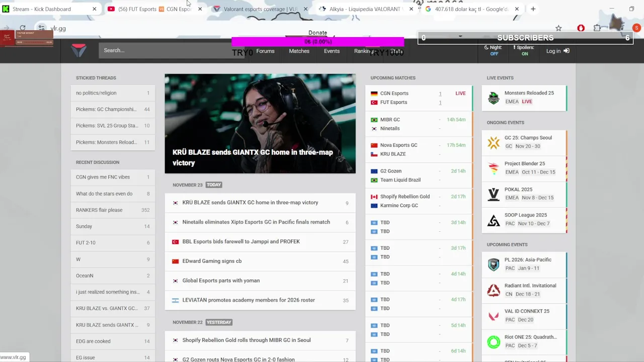Click the Turkish flag beside FUT Esports
Image resolution: width=644 pixels, height=362 pixels.
pyautogui.click(x=374, y=103)
